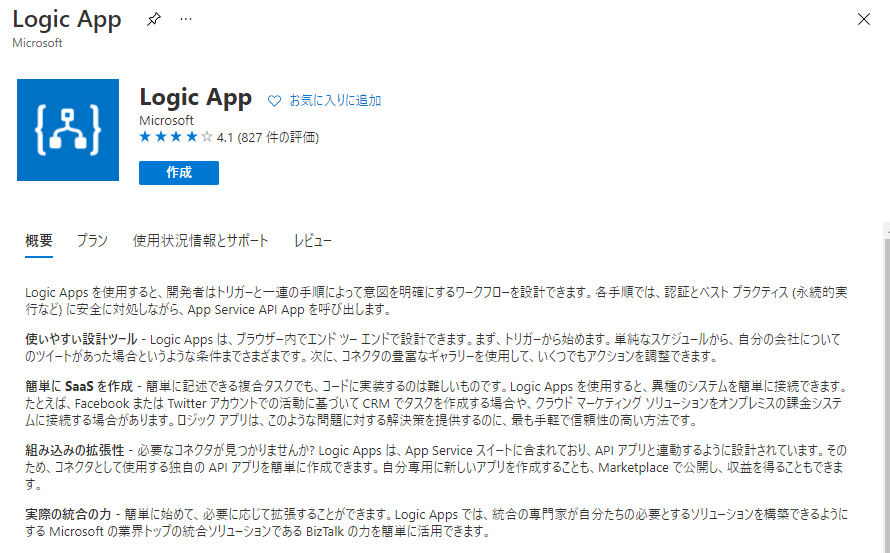Click the 使いやすい設計ツール heading text
The height and width of the screenshot is (553, 890).
tap(81, 340)
